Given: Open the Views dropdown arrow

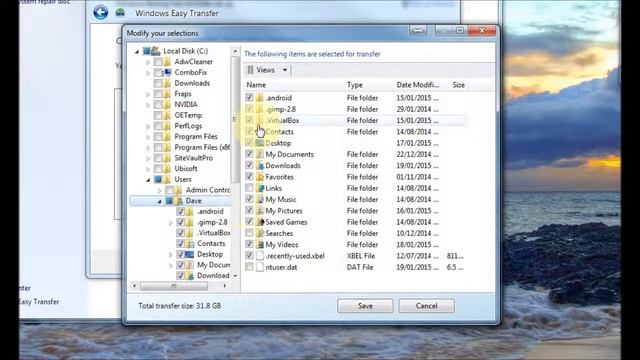Looking at the screenshot, I should tap(285, 70).
